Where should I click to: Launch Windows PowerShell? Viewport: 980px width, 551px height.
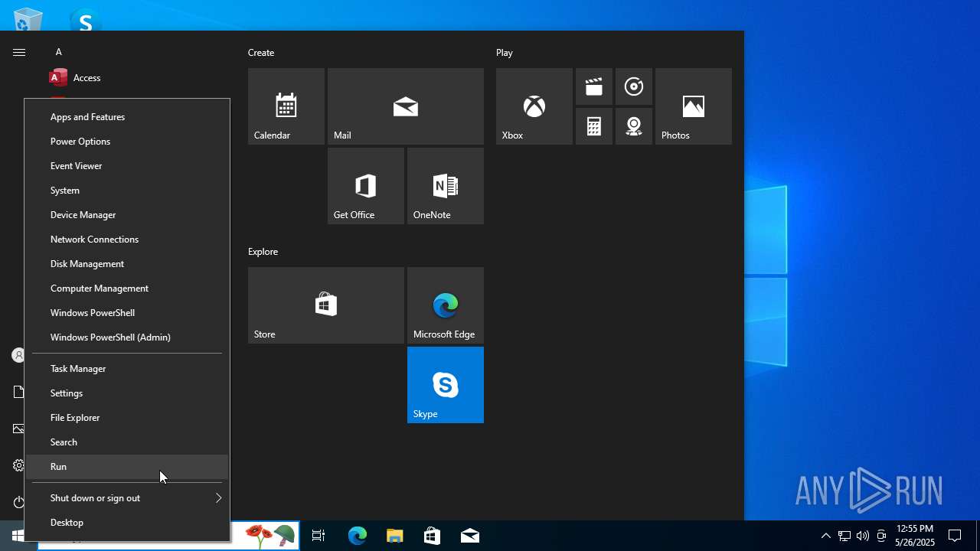[127, 313]
